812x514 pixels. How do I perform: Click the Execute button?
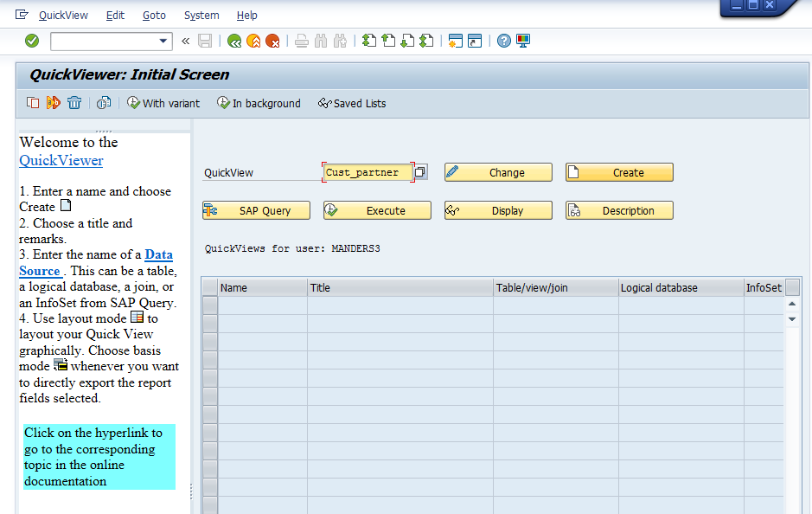tap(378, 210)
